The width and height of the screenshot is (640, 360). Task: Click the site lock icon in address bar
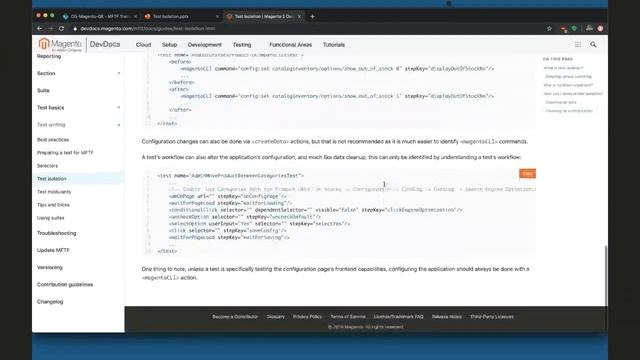click(75, 29)
